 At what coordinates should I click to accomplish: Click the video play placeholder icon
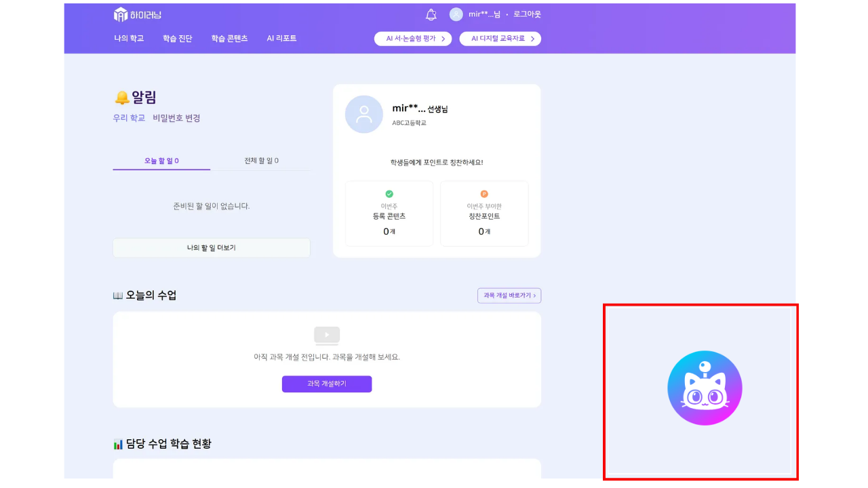coord(327,334)
